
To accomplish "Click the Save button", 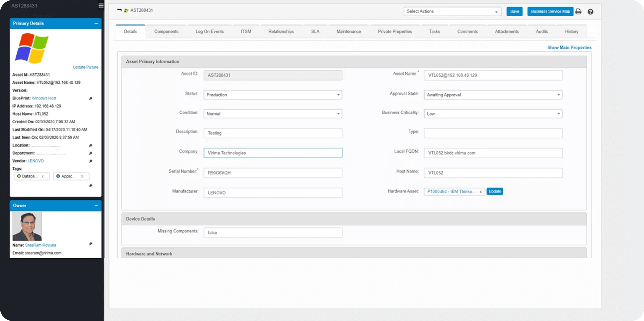I will [514, 11].
